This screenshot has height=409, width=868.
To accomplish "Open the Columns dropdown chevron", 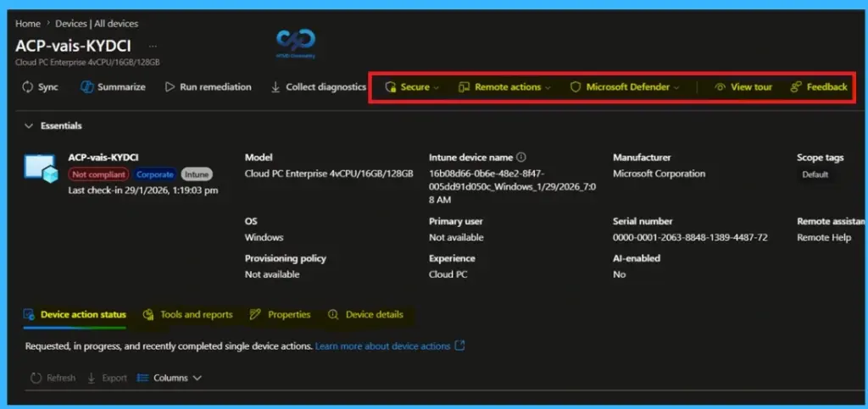I will click(197, 378).
